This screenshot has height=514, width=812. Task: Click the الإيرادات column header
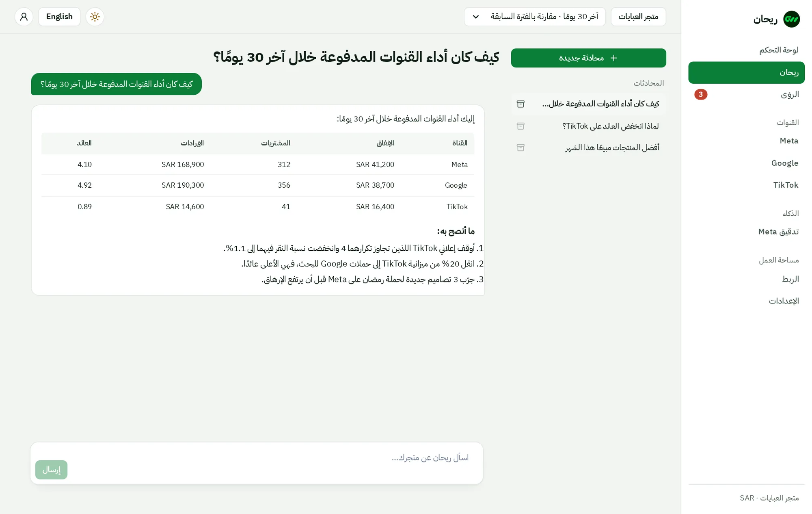pyautogui.click(x=192, y=143)
